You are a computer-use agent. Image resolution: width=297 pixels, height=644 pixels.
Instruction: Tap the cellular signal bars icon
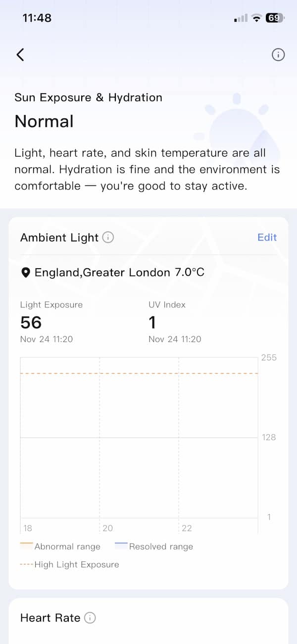point(241,18)
